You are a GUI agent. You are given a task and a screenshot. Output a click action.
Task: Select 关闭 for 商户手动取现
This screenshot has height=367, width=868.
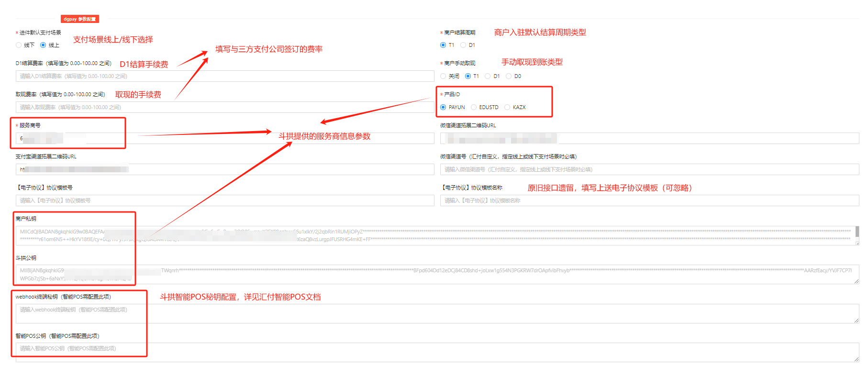(x=443, y=76)
